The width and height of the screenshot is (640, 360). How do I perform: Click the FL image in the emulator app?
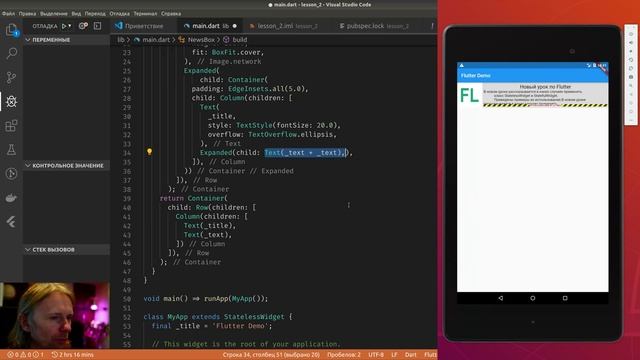pos(470,95)
